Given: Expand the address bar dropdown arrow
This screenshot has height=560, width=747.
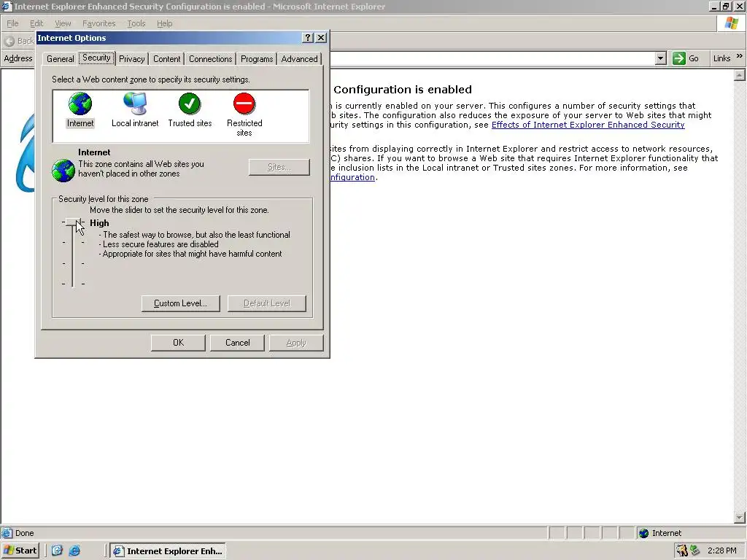Looking at the screenshot, I should point(660,58).
